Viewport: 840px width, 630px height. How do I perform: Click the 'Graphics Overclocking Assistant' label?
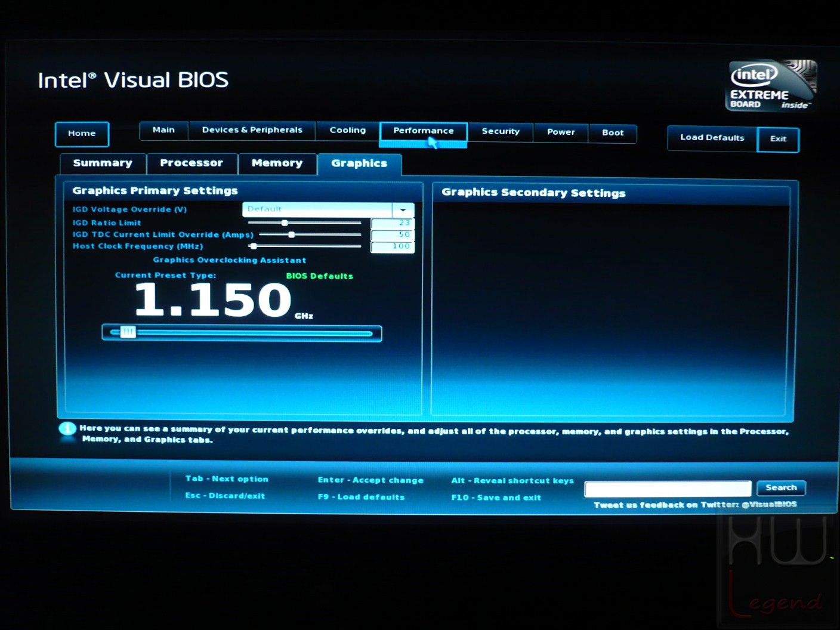[x=230, y=260]
